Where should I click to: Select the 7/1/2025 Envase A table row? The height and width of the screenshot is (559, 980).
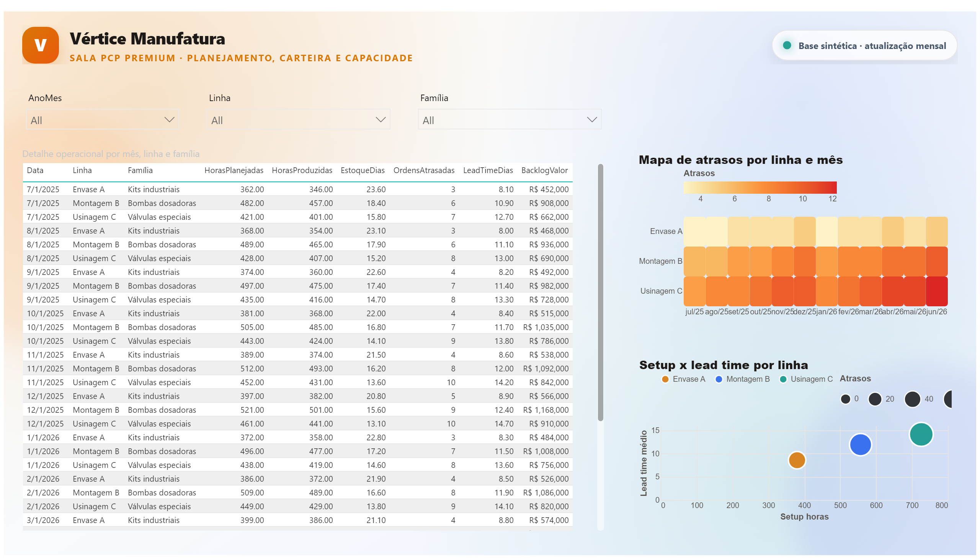297,189
